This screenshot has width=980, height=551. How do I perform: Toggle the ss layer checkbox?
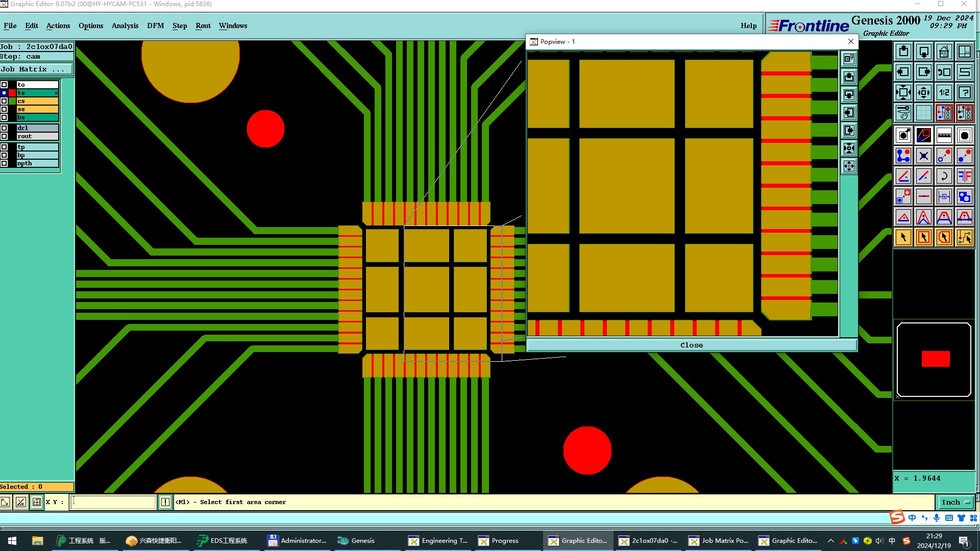click(4, 109)
